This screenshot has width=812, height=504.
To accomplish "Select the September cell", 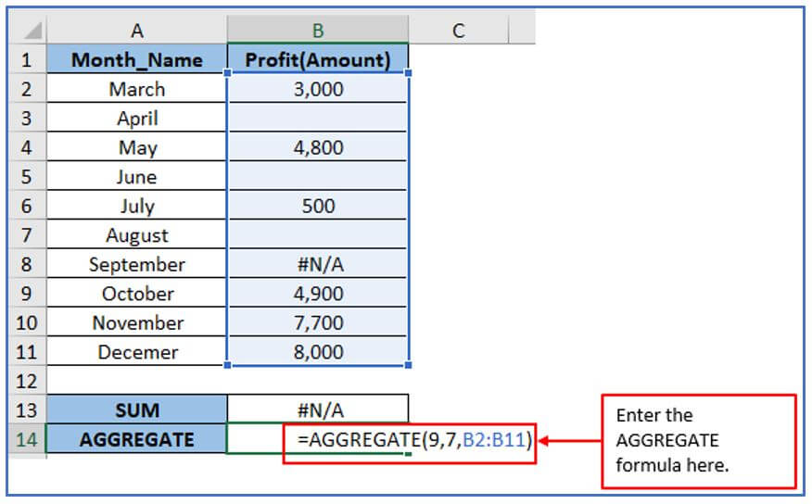I will tap(136, 264).
